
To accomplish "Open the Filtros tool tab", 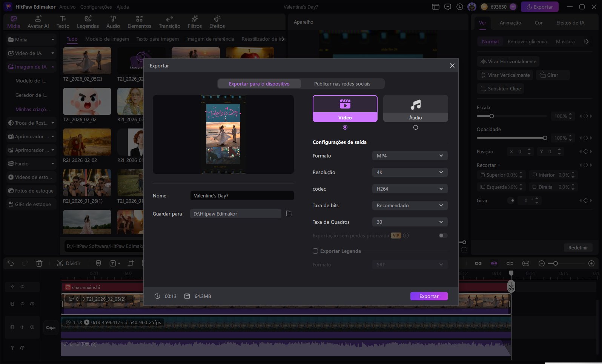I will tap(195, 22).
